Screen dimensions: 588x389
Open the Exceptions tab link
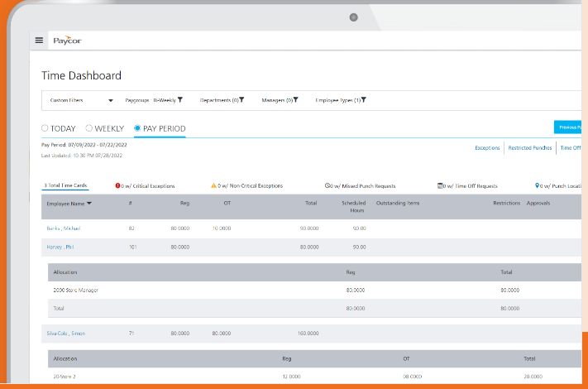(x=487, y=148)
